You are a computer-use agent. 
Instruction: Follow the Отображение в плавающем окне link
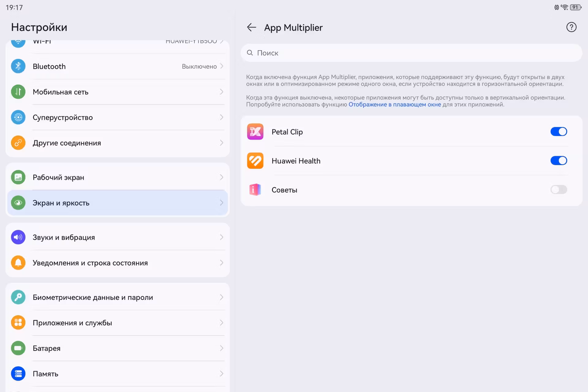tap(395, 104)
